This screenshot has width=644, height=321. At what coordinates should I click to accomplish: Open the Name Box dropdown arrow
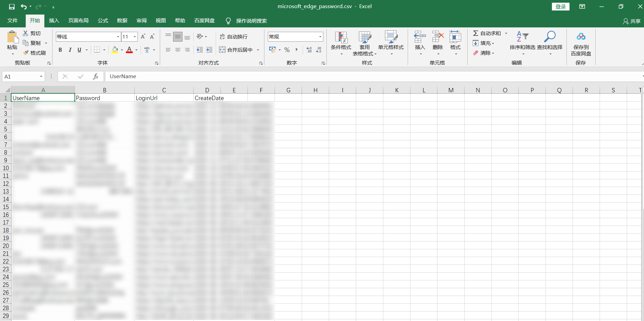pos(41,76)
